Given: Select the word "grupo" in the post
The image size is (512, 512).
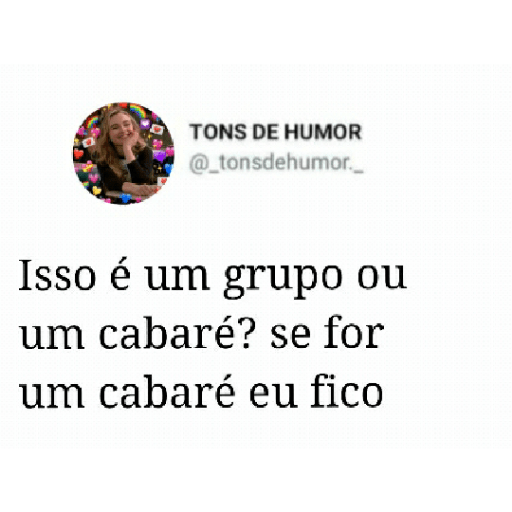Looking at the screenshot, I should (x=283, y=278).
